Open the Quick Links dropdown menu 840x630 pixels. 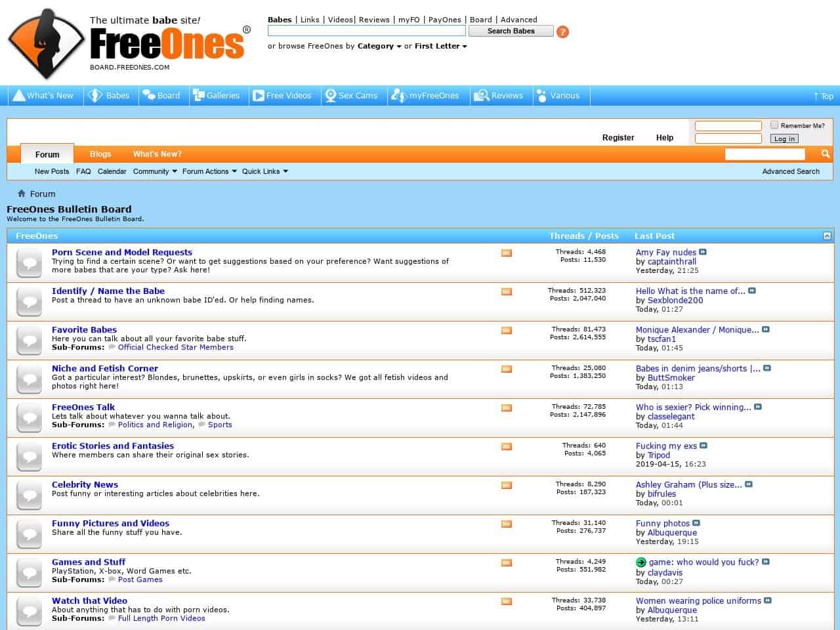coord(265,171)
